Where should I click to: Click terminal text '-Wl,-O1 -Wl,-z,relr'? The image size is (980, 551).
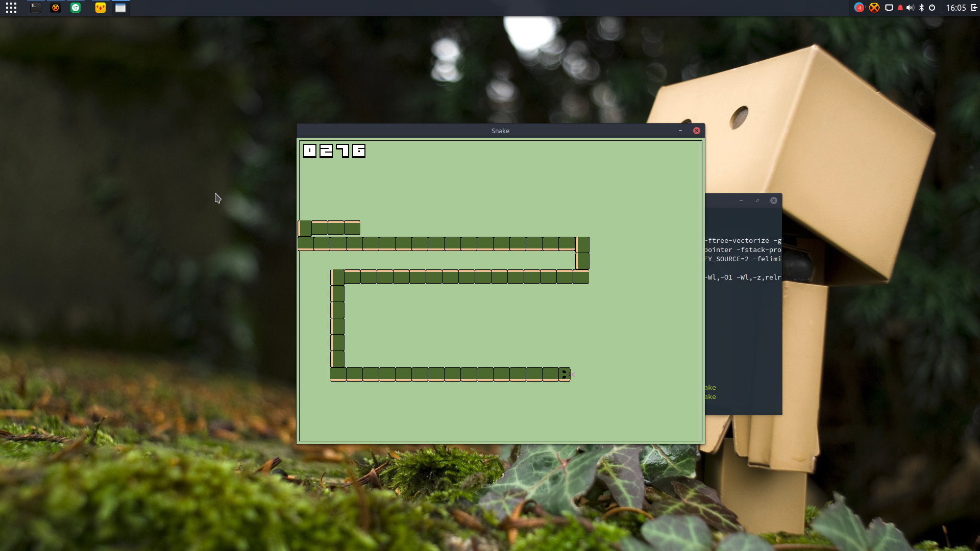743,278
